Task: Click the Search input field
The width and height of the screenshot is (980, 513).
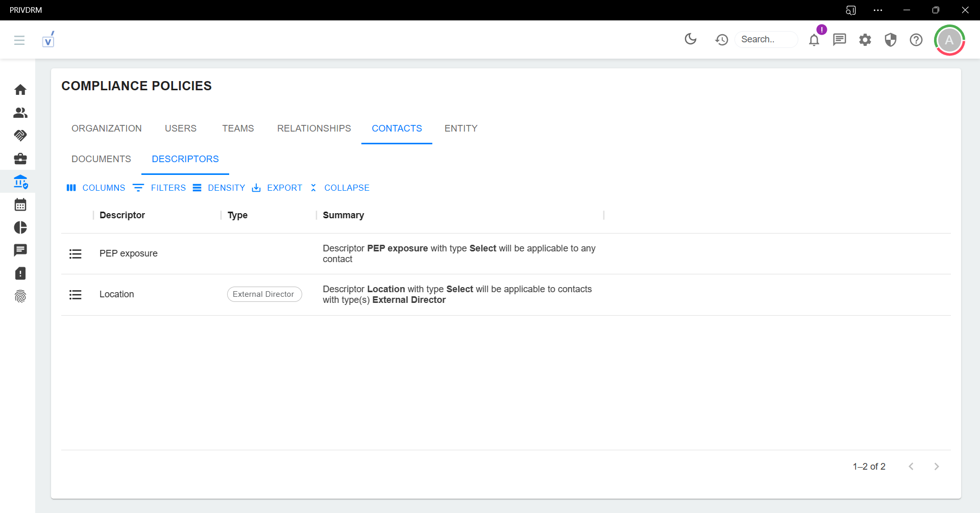Action: pyautogui.click(x=766, y=39)
